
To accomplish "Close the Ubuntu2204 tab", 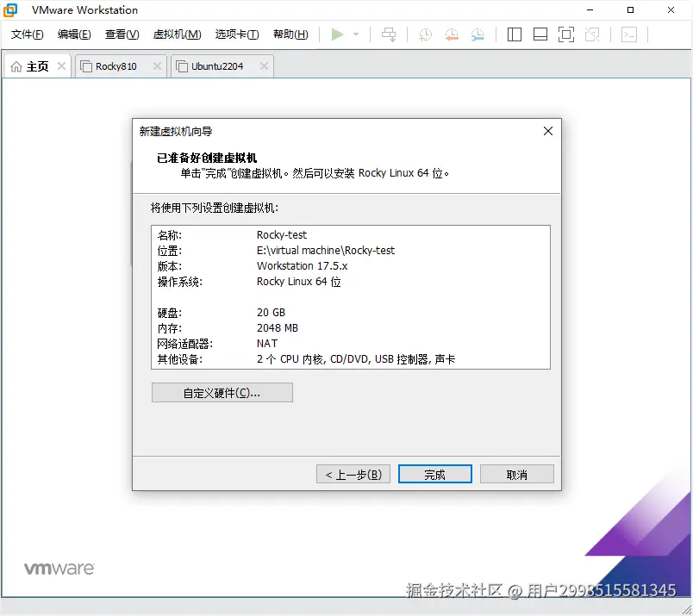I will point(264,66).
